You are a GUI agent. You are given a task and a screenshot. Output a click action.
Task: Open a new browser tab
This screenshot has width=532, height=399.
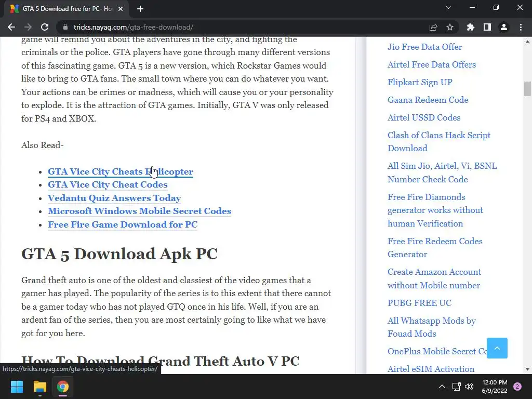[140, 9]
